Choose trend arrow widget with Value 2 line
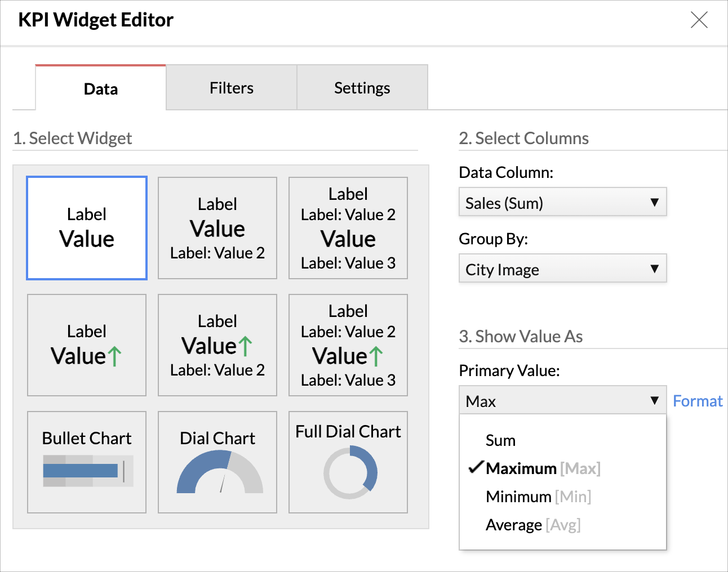This screenshot has height=572, width=728. tap(217, 345)
